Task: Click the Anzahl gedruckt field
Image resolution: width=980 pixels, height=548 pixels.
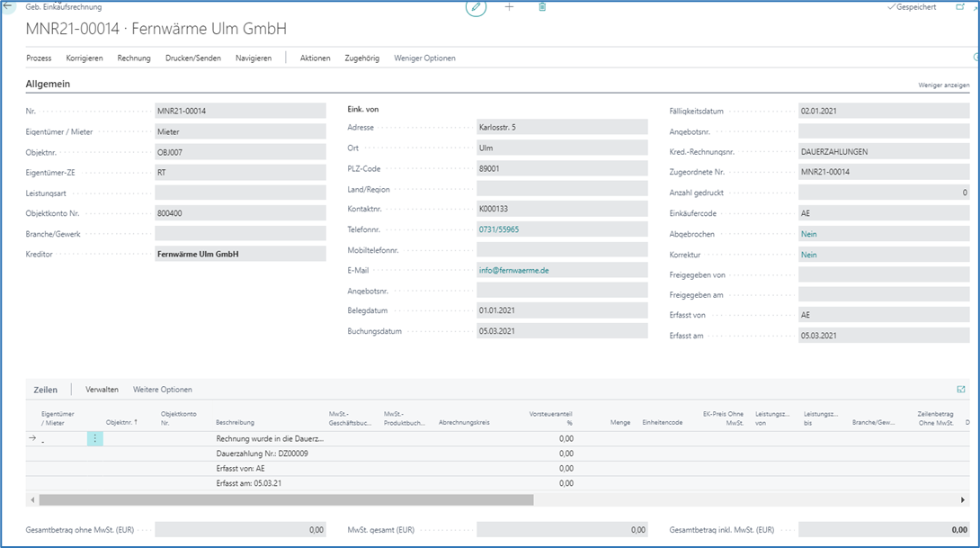Action: [x=884, y=193]
